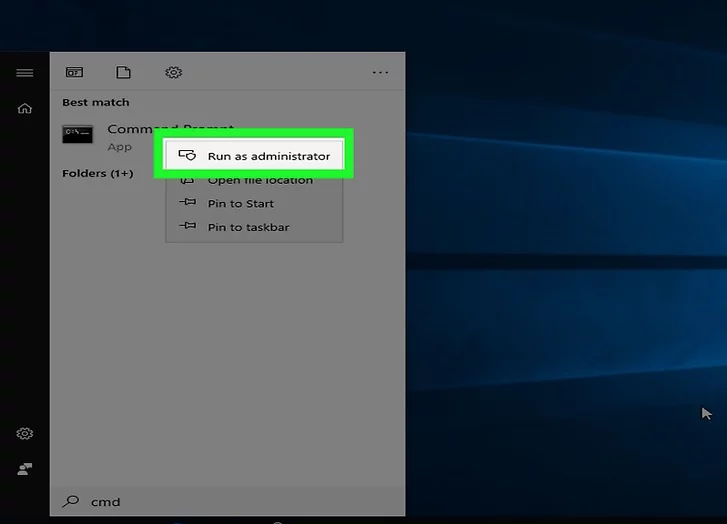Click the Best match heading
Screen dimensions: 727x524
95,103
